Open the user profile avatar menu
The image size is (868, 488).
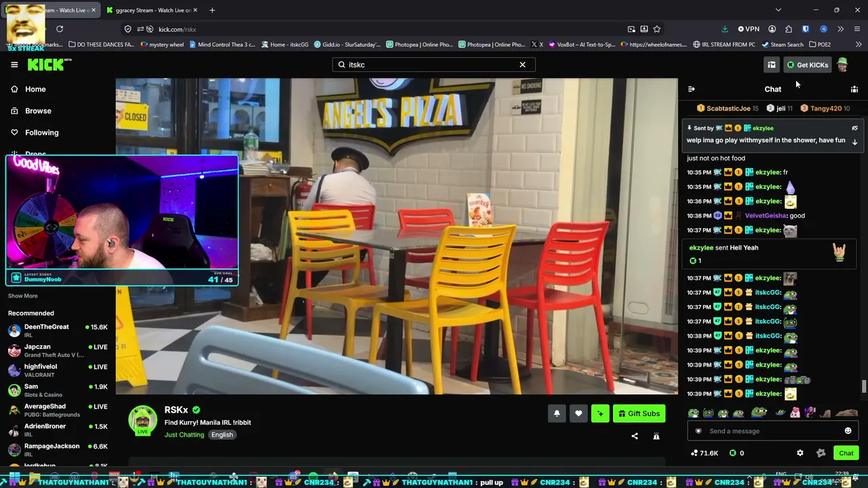(x=842, y=64)
